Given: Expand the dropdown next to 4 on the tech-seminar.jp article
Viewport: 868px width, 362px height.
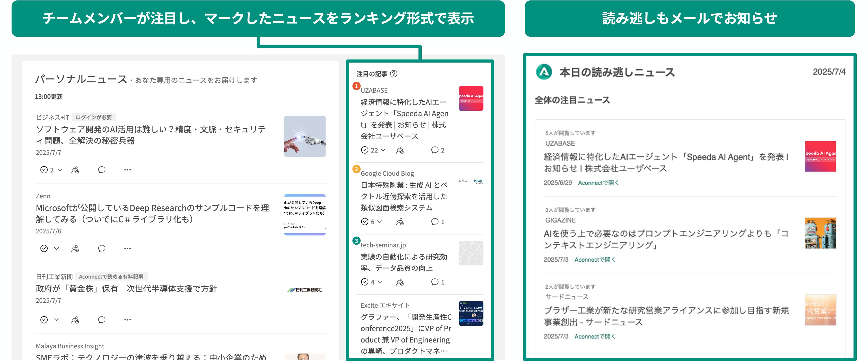Looking at the screenshot, I should [380, 282].
